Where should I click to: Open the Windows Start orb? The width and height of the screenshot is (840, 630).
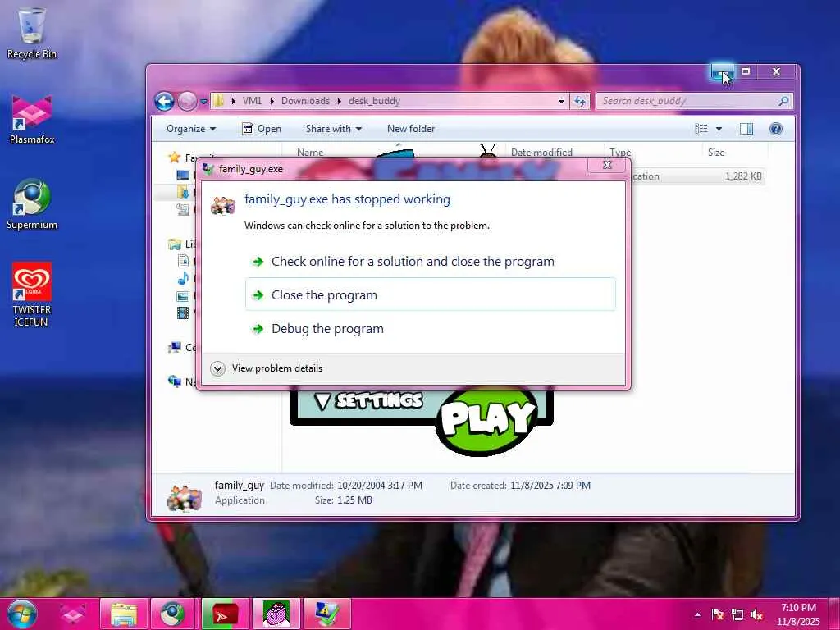tap(21, 614)
